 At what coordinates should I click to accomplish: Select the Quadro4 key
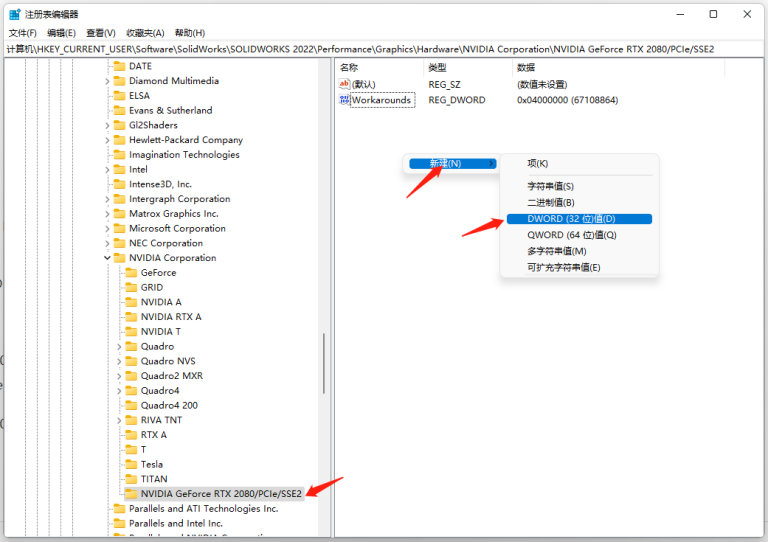click(x=160, y=391)
